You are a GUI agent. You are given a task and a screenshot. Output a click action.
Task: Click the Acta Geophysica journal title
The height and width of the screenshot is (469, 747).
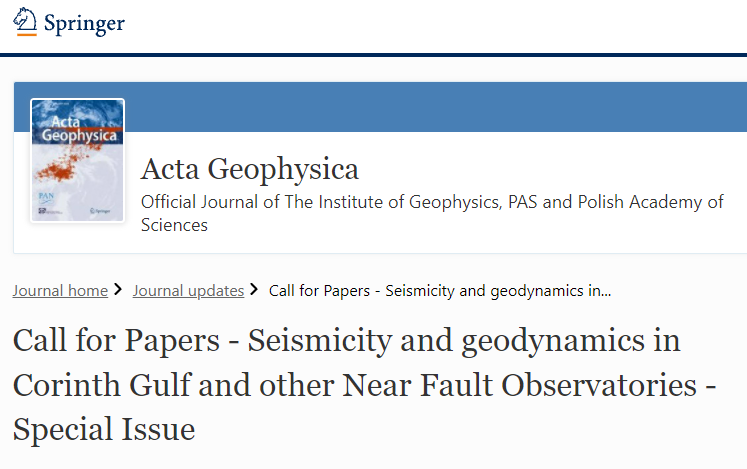[x=250, y=169]
